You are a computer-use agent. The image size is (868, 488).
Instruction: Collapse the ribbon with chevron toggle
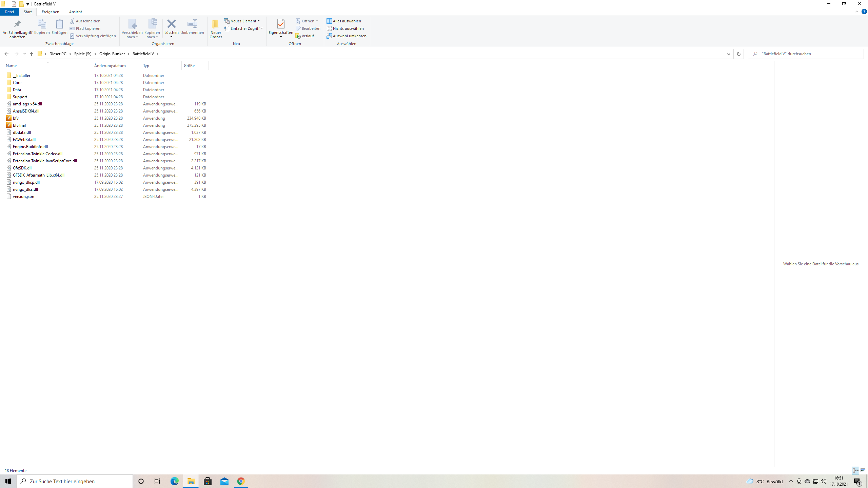click(x=857, y=12)
